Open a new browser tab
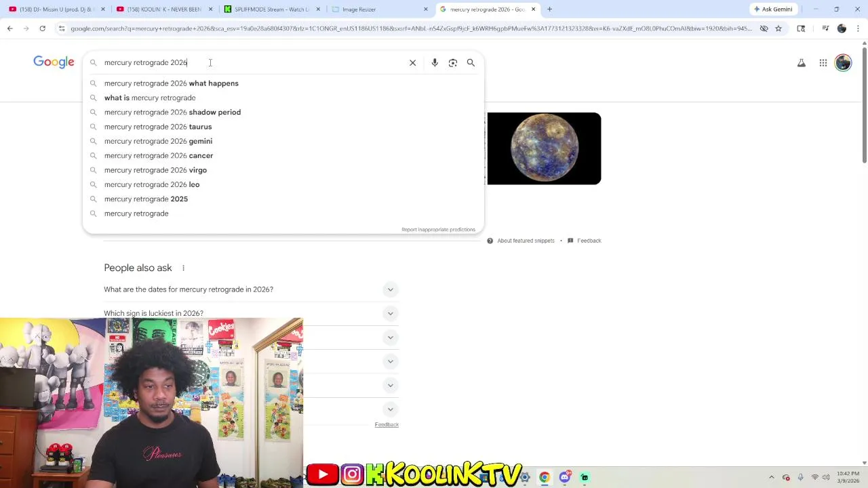868x488 pixels. coord(549,9)
